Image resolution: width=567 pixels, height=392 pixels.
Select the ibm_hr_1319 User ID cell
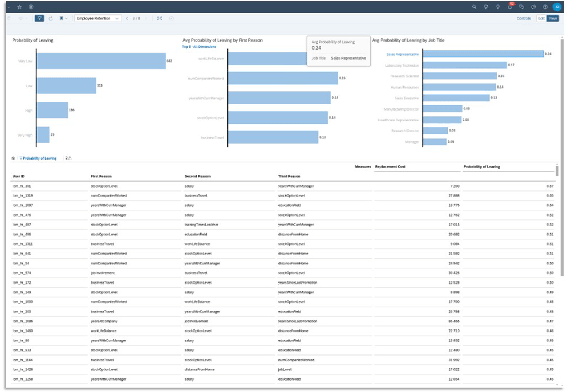click(x=23, y=196)
